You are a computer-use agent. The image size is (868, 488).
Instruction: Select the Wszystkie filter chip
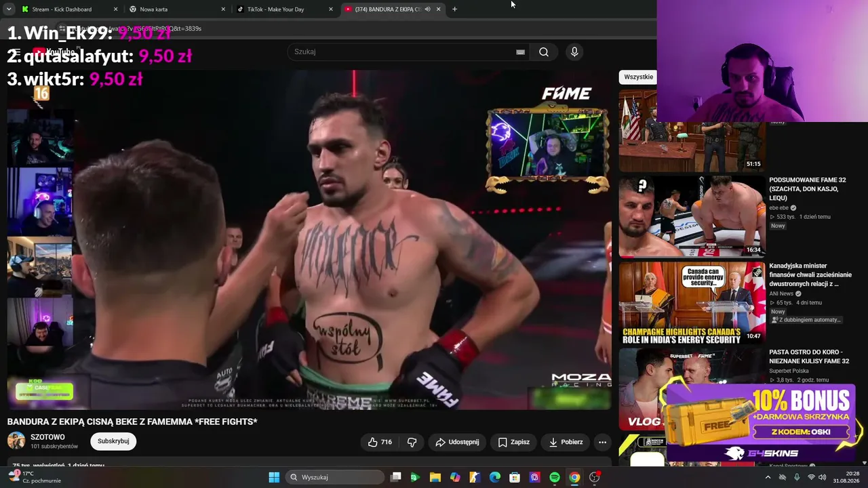tap(638, 77)
